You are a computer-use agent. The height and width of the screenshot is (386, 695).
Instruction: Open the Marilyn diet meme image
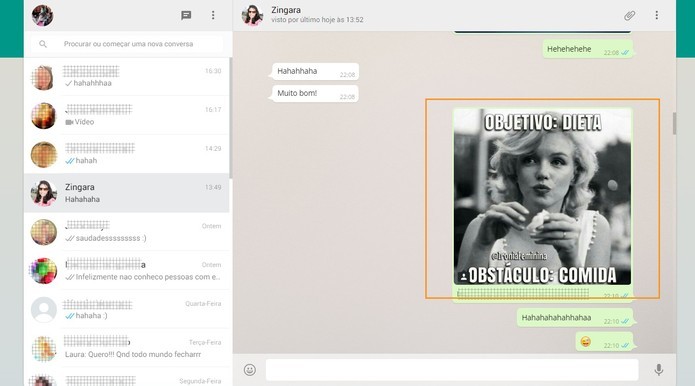coord(542,196)
